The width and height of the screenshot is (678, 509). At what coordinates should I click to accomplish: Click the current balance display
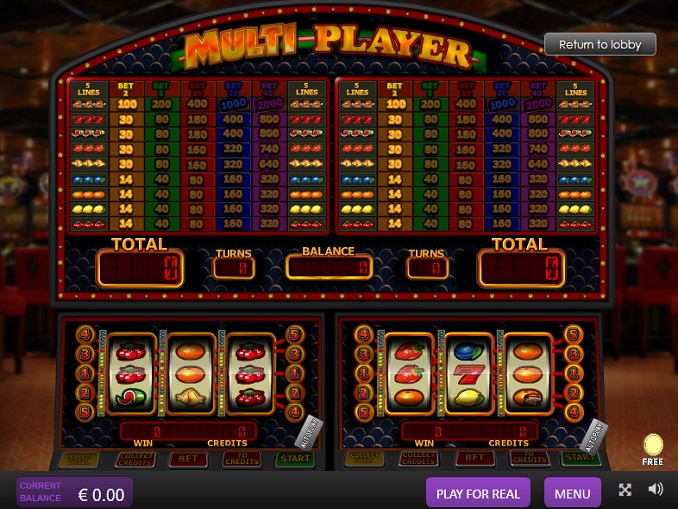point(74,493)
